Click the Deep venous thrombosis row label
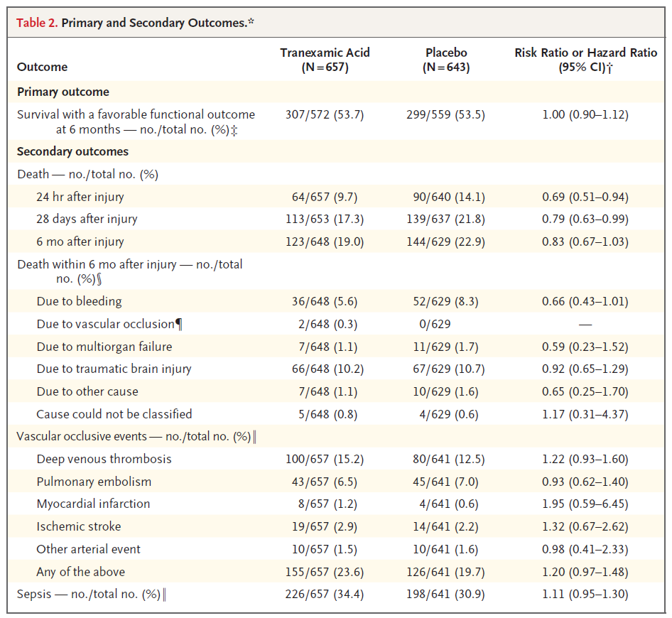 (104, 459)
